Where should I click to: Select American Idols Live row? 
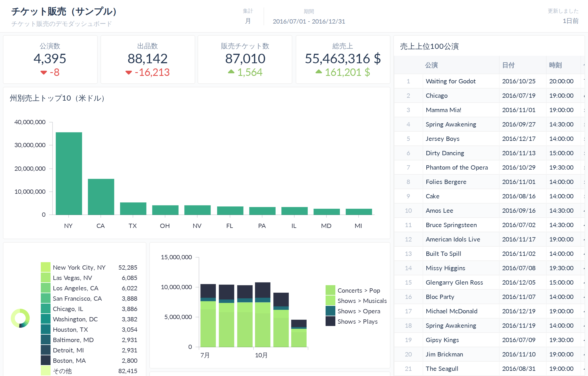(x=489, y=239)
